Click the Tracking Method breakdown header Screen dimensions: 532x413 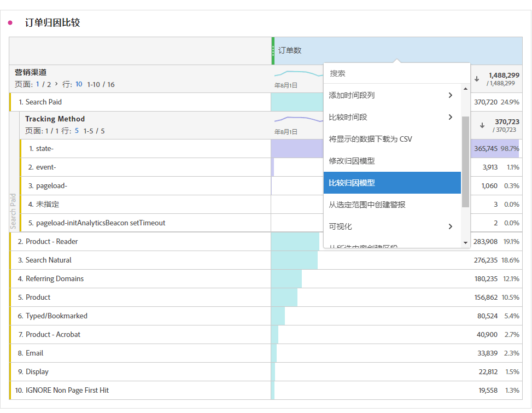click(x=145, y=125)
